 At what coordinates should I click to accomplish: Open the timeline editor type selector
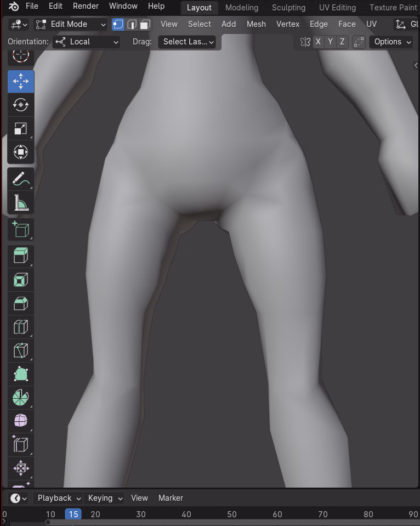tap(19, 498)
